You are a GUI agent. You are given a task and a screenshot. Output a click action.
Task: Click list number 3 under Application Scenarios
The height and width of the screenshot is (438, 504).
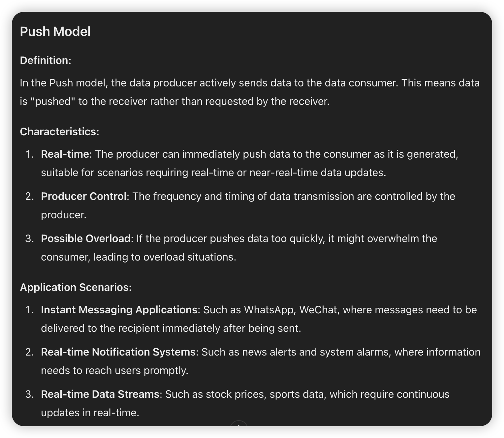30,394
